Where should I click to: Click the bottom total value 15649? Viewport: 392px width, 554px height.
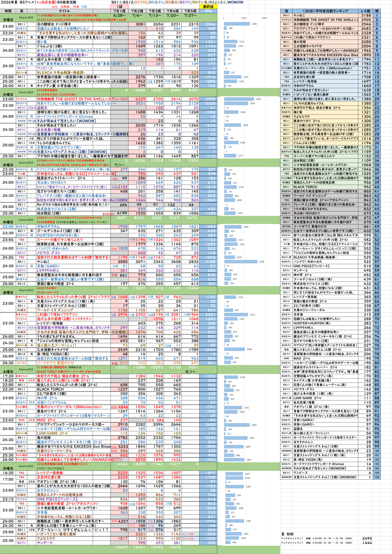121,547
